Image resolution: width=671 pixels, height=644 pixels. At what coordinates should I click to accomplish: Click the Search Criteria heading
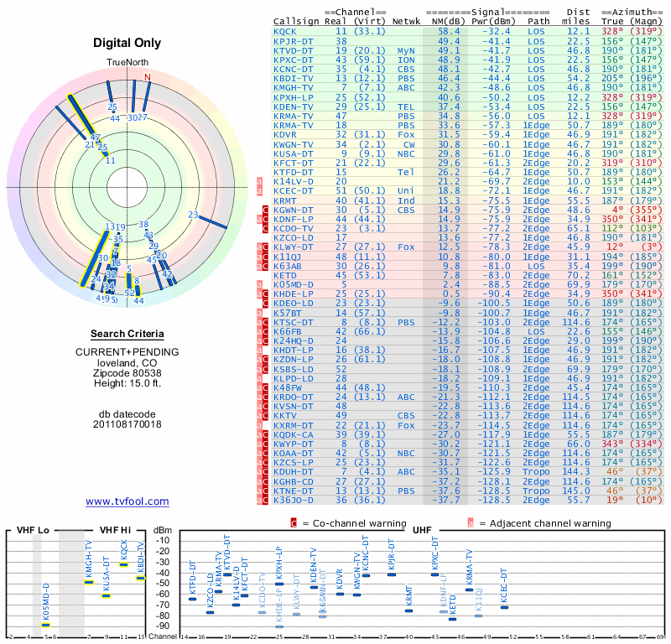click(127, 334)
